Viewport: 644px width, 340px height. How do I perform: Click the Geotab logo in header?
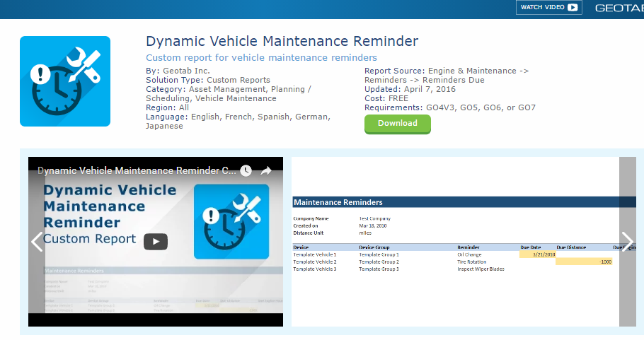(x=619, y=8)
